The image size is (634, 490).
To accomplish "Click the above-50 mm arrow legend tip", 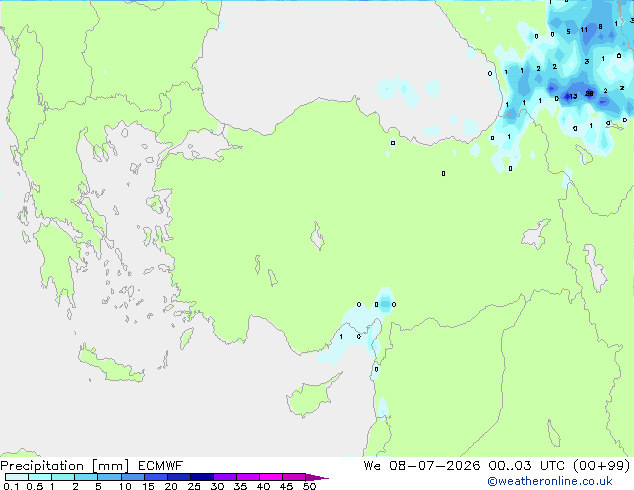I will click(x=317, y=477).
